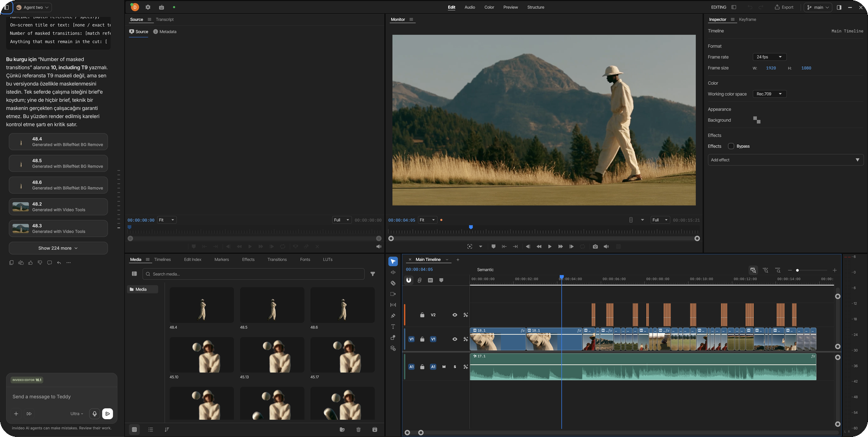
Task: Open the Rec.709 color space dropdown
Action: click(769, 94)
